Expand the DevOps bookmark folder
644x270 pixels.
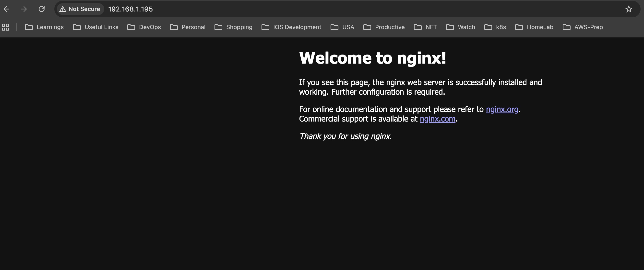click(x=144, y=27)
